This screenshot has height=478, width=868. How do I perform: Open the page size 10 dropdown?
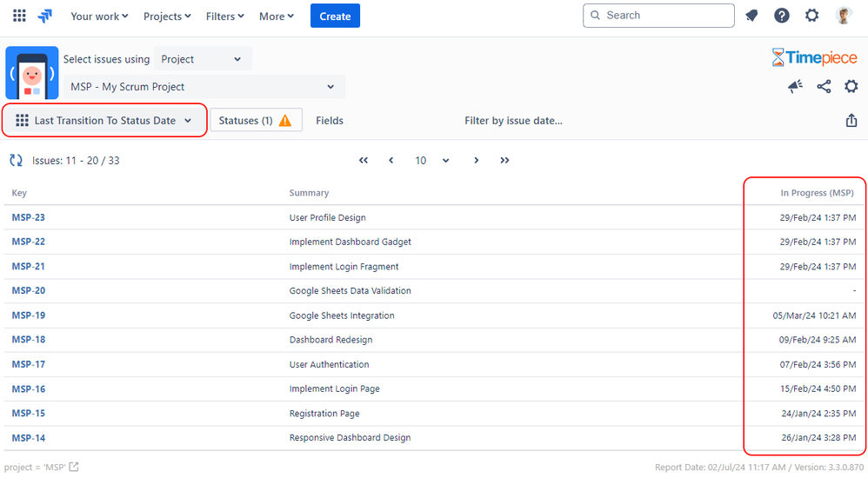tap(431, 161)
